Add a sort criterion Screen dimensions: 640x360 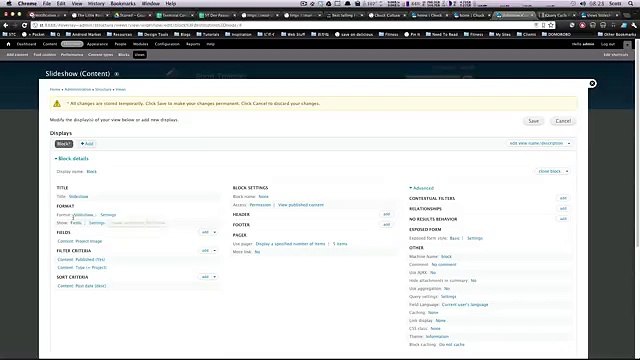[205, 277]
